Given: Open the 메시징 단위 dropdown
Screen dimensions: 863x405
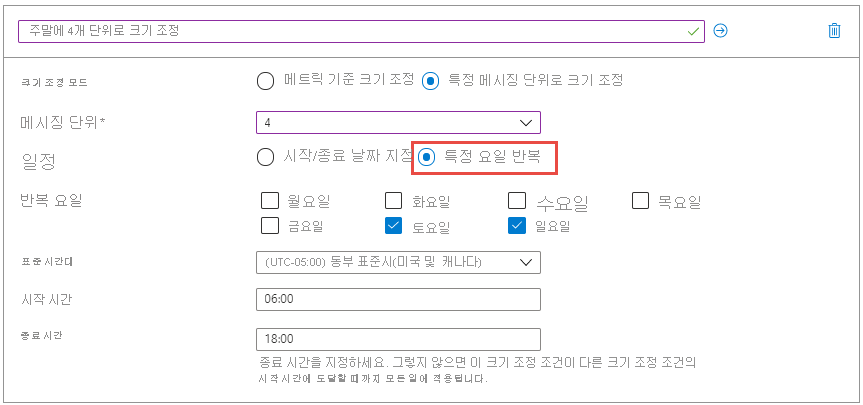Looking at the screenshot, I should click(398, 122).
